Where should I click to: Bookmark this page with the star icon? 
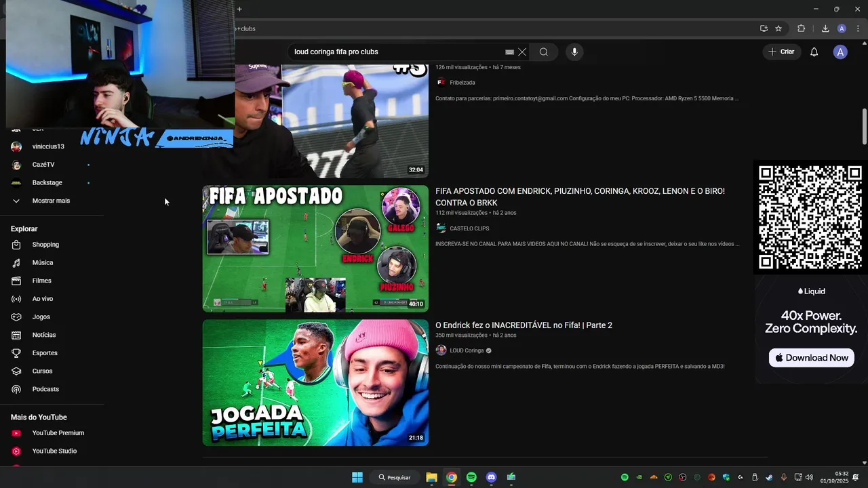click(x=778, y=28)
